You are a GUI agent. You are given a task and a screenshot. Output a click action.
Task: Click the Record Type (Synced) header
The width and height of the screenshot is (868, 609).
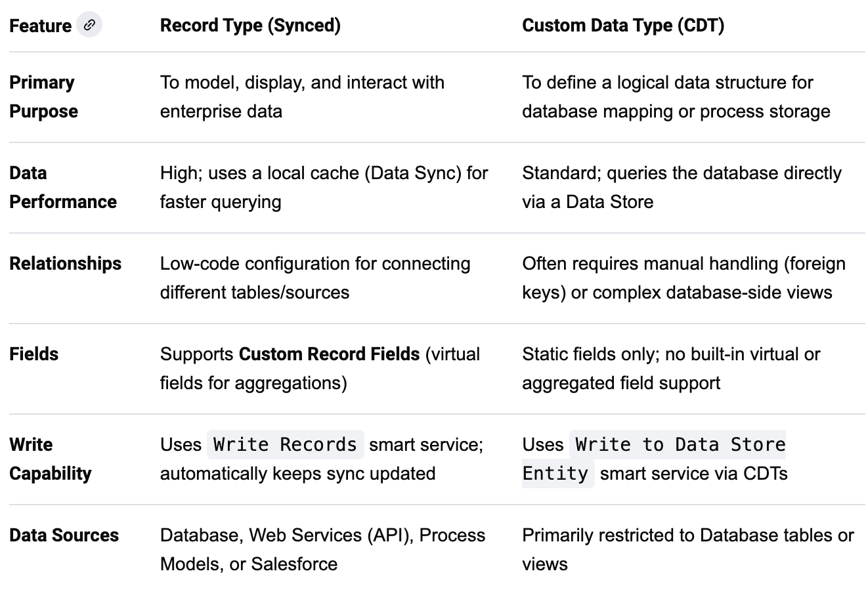click(x=250, y=26)
